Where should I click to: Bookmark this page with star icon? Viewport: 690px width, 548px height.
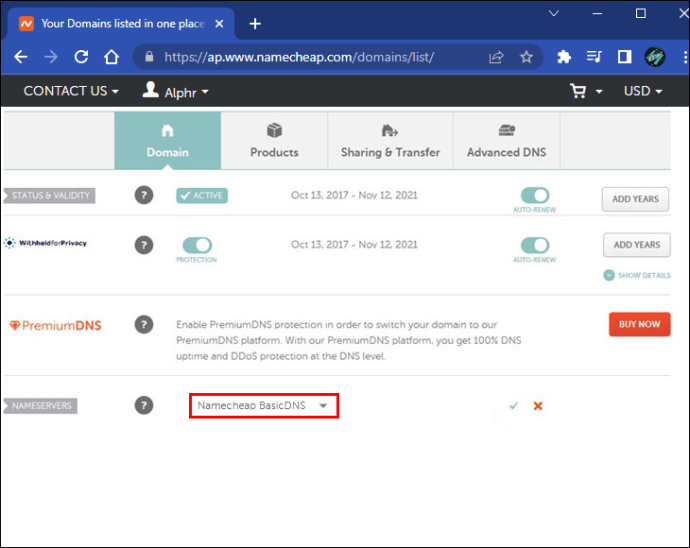click(526, 57)
